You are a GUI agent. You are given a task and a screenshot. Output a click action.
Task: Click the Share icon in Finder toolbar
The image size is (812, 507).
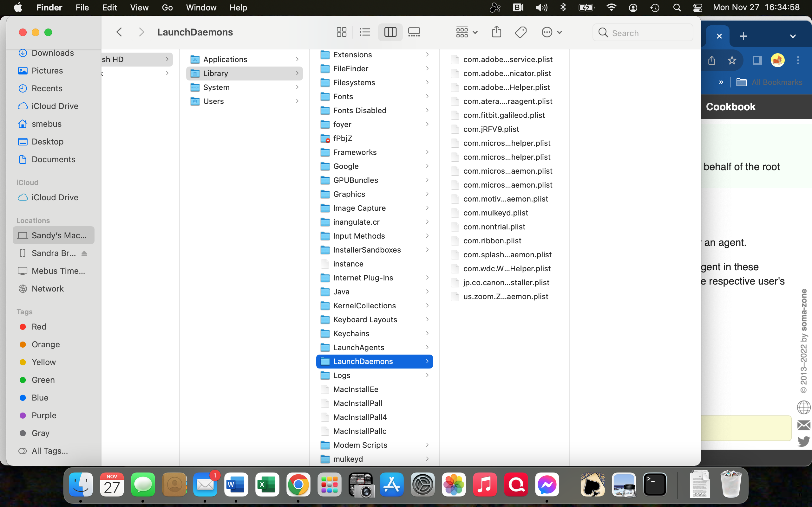click(x=496, y=32)
